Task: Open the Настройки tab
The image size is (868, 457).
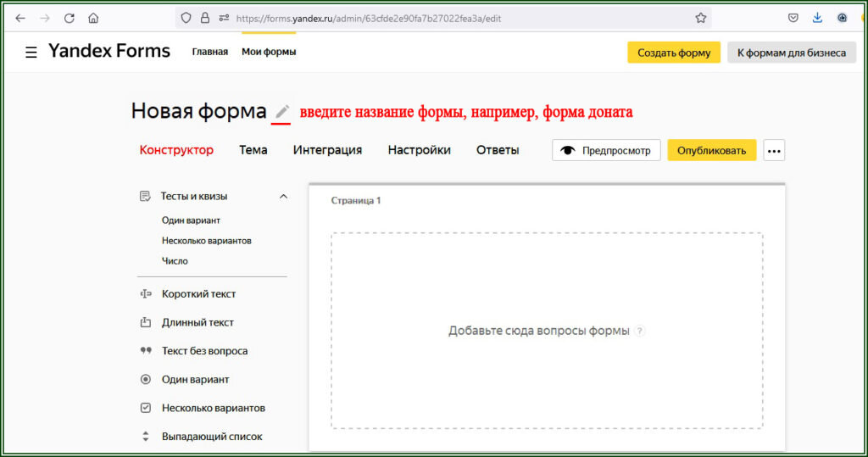Action: point(419,150)
